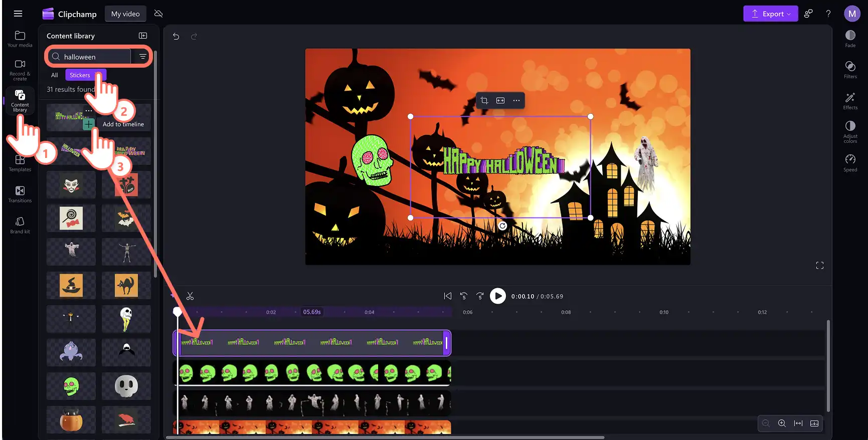Click the My video title
868x440 pixels.
(x=125, y=14)
